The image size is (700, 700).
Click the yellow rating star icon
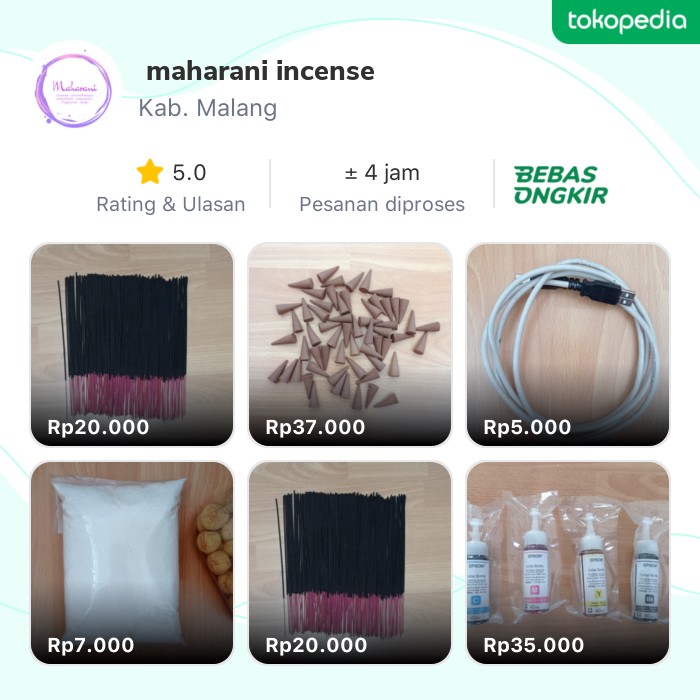tap(150, 172)
